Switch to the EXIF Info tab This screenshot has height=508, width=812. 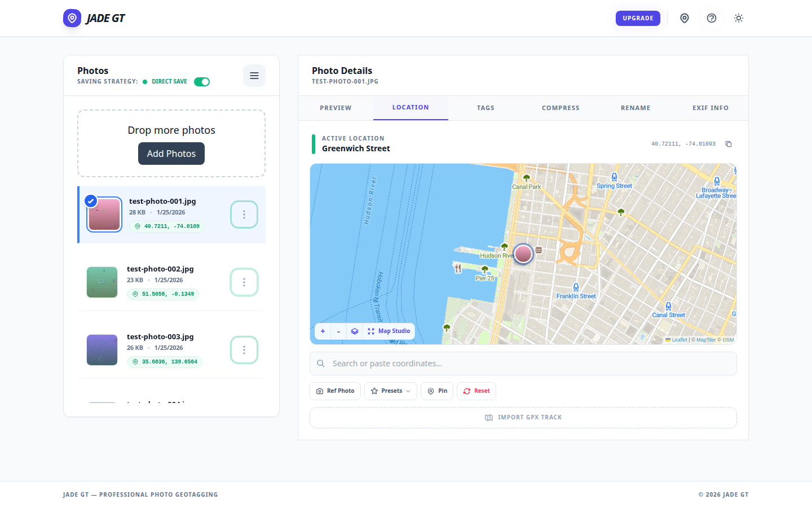click(710, 108)
